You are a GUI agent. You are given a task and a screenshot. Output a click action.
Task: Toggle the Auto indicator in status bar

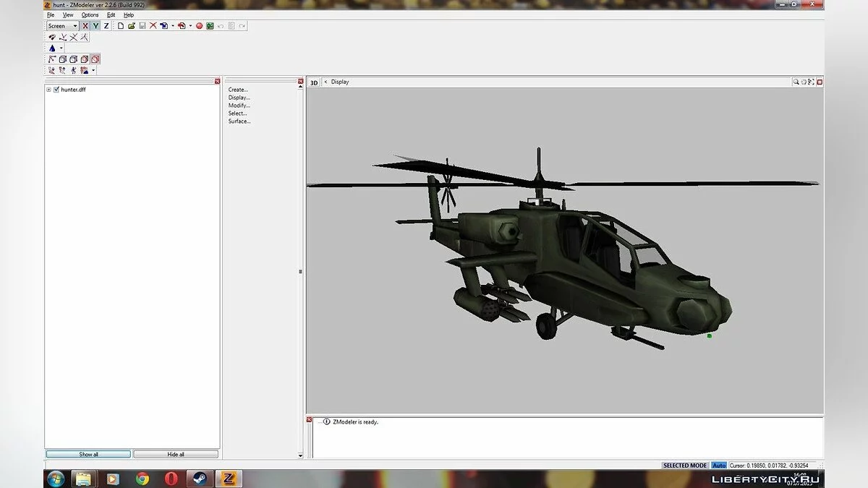point(718,466)
